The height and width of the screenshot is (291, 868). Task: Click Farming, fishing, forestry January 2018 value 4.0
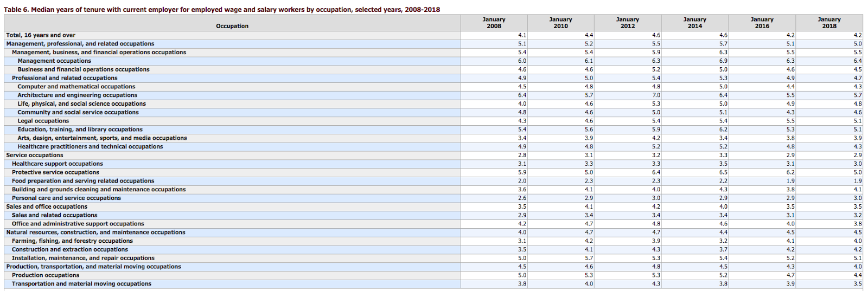(857, 241)
